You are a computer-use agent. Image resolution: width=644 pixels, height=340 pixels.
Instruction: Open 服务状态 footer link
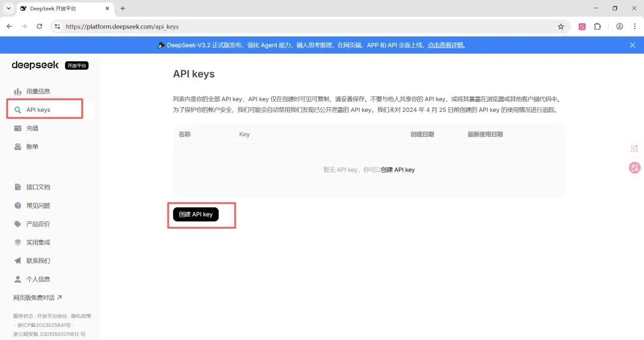[x=23, y=316]
